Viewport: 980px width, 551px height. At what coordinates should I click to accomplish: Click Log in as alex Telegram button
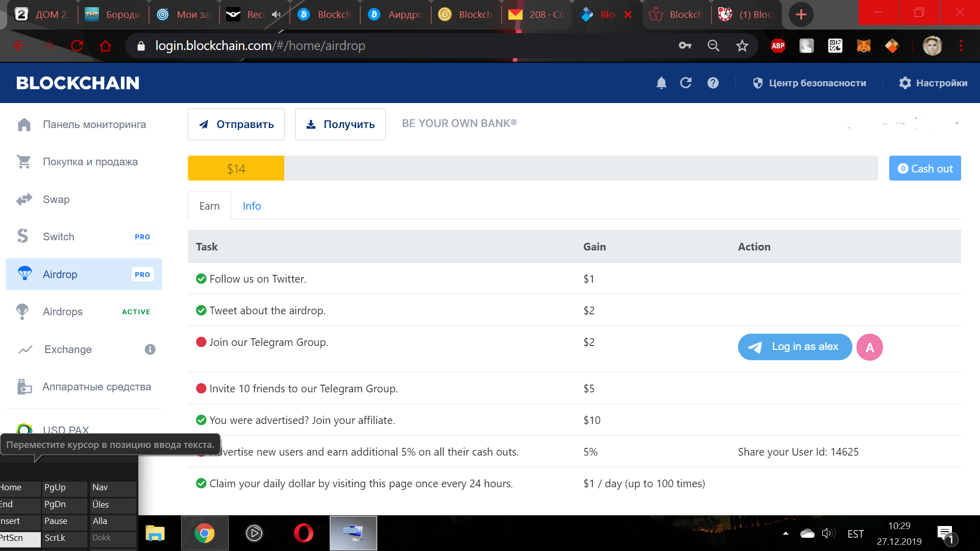(795, 347)
